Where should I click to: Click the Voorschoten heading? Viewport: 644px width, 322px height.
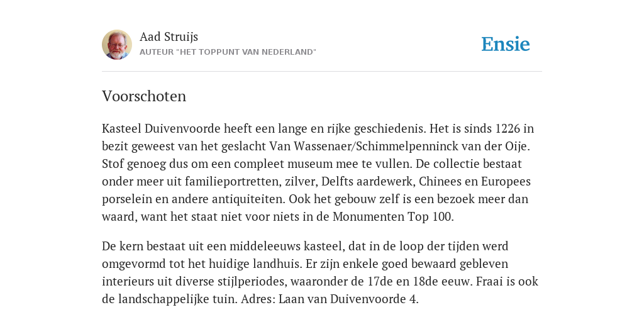tap(144, 96)
